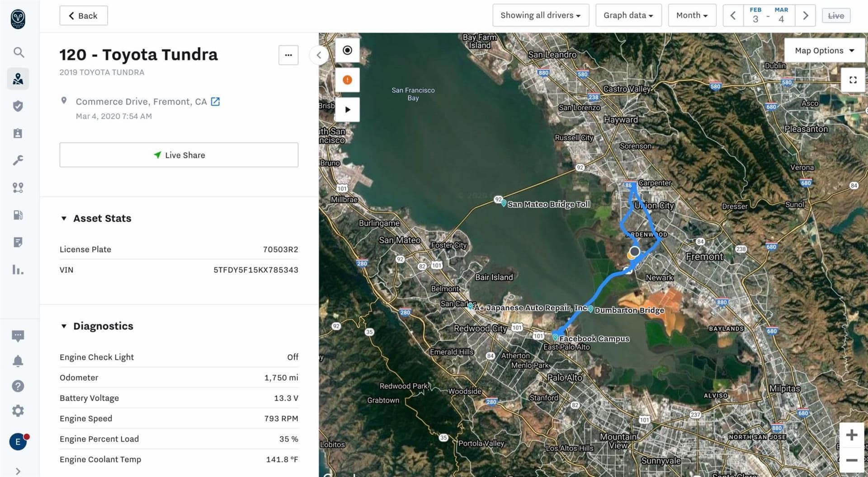
Task: Play the trip history playback
Action: 347,110
